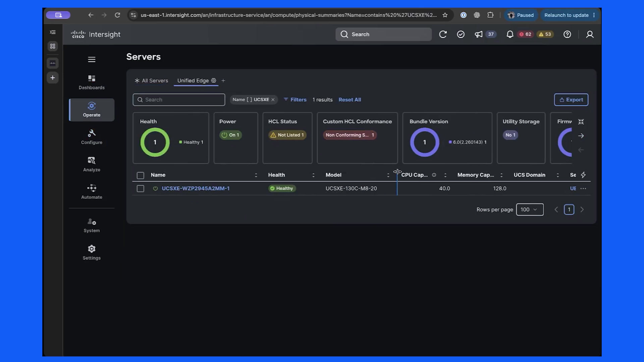Click the Healthy 1 legend in Health widget

(191, 142)
